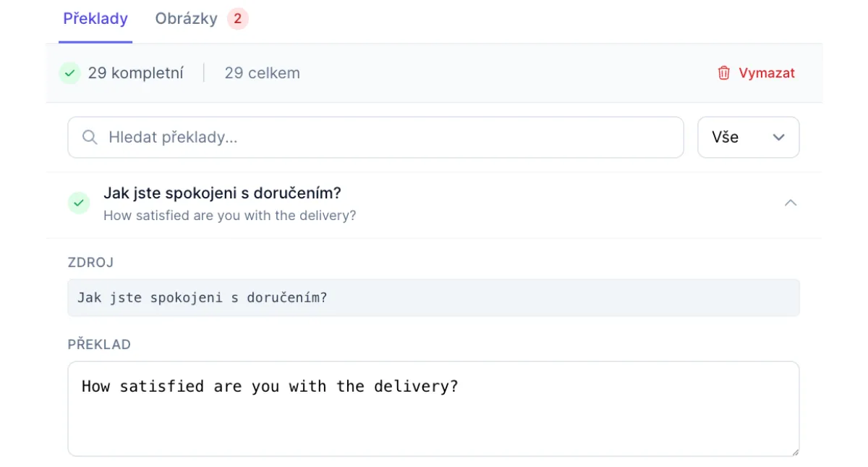The height and width of the screenshot is (467, 868).
Task: Click the red badge showing 2
Action: [x=237, y=19]
